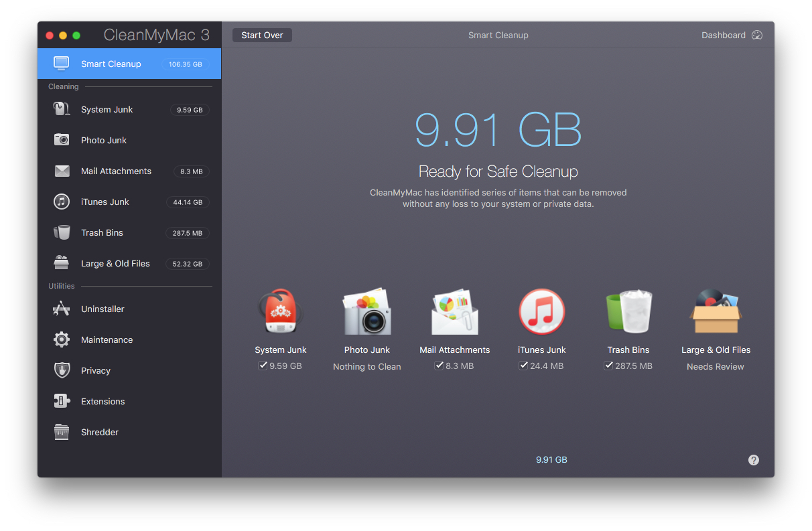
Task: Click the Start Over button
Action: tap(262, 35)
